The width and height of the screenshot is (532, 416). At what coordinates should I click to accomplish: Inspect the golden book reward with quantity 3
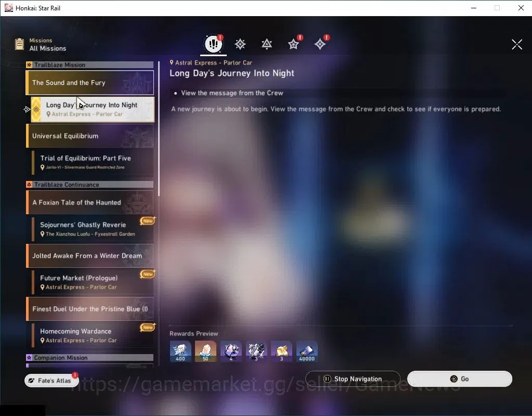(x=282, y=351)
